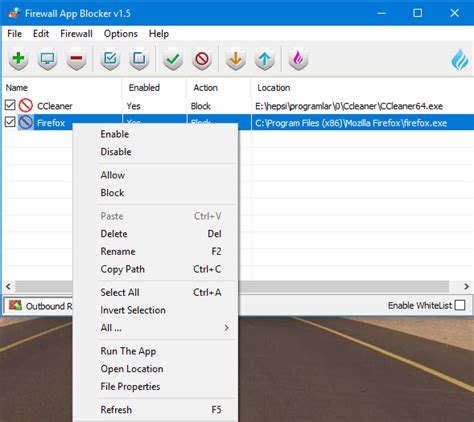The width and height of the screenshot is (474, 422).
Task: Click the monitor Add Process toolbar icon
Action: (47, 59)
